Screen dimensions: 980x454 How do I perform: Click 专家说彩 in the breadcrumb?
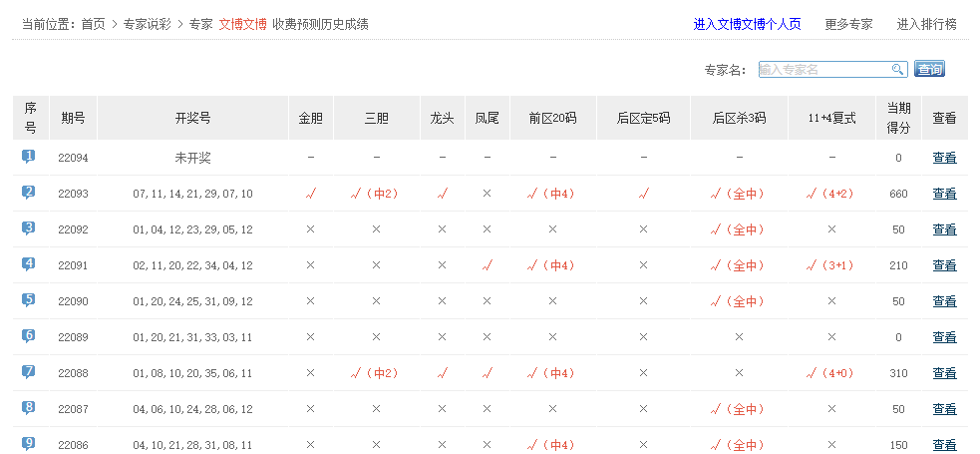click(147, 24)
